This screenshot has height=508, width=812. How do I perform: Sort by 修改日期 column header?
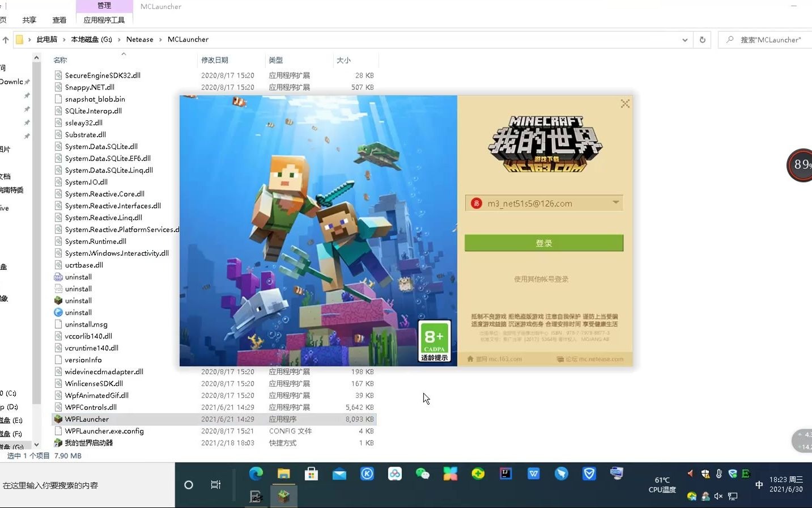tap(215, 60)
